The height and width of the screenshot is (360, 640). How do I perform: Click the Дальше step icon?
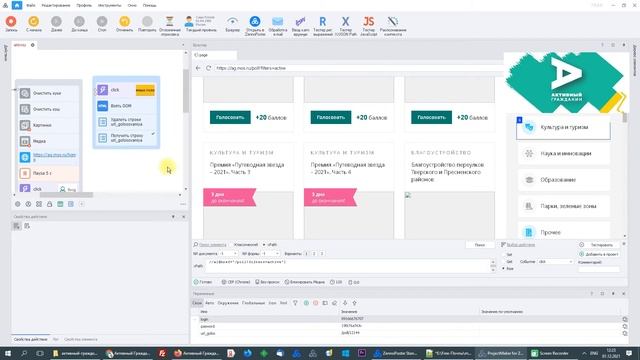click(56, 21)
